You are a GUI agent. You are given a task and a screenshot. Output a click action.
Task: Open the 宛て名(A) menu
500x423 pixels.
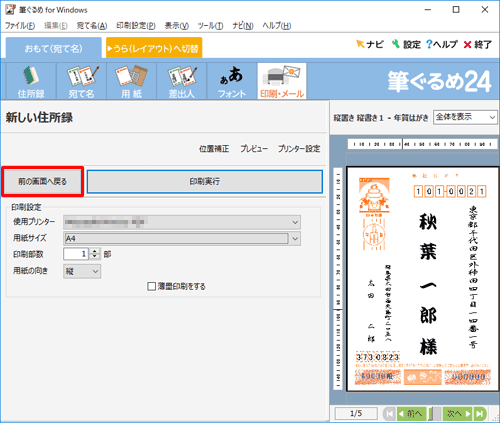92,26
